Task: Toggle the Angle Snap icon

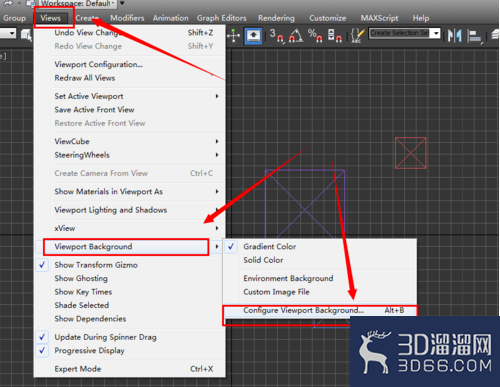Action: (296, 35)
